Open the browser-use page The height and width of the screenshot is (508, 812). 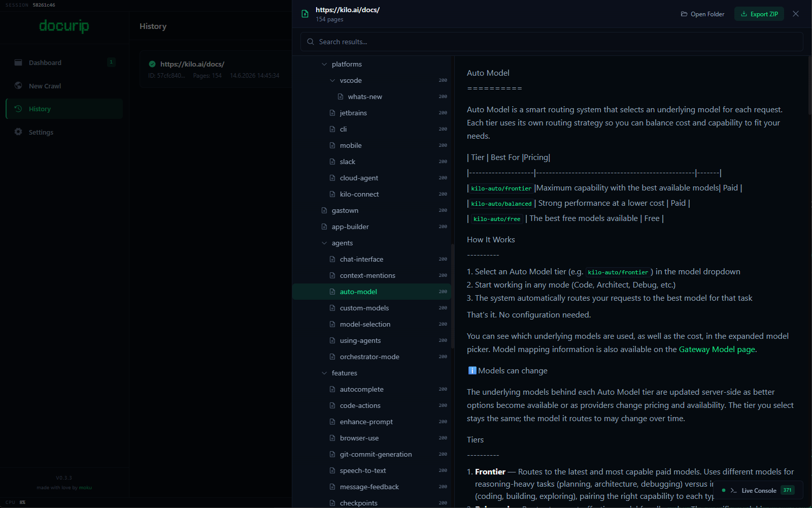[372, 438]
